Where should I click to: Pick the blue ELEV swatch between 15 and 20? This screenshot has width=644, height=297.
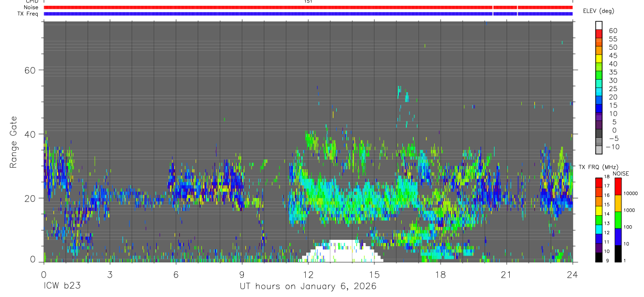[x=599, y=101]
